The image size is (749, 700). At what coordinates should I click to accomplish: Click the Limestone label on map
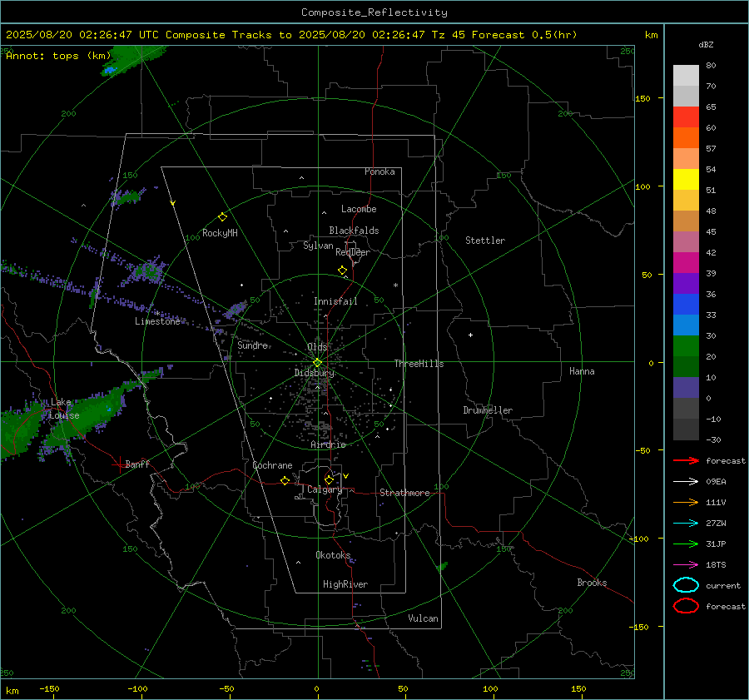click(157, 321)
